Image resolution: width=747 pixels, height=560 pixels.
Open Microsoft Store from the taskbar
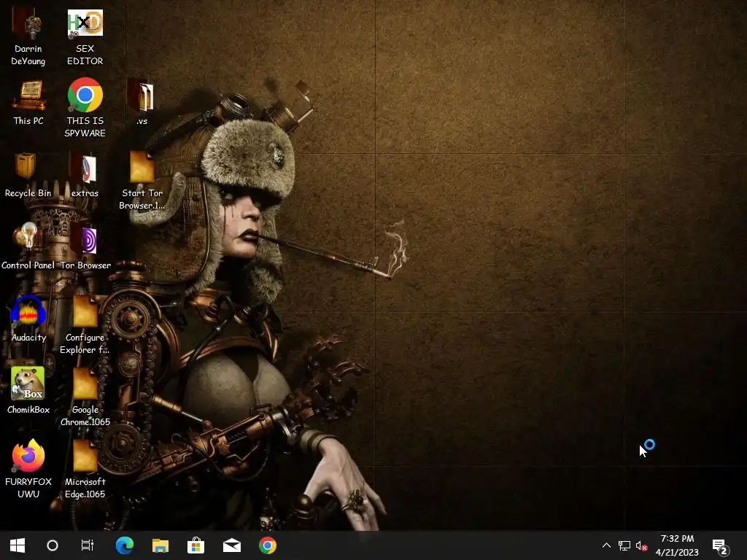(196, 545)
